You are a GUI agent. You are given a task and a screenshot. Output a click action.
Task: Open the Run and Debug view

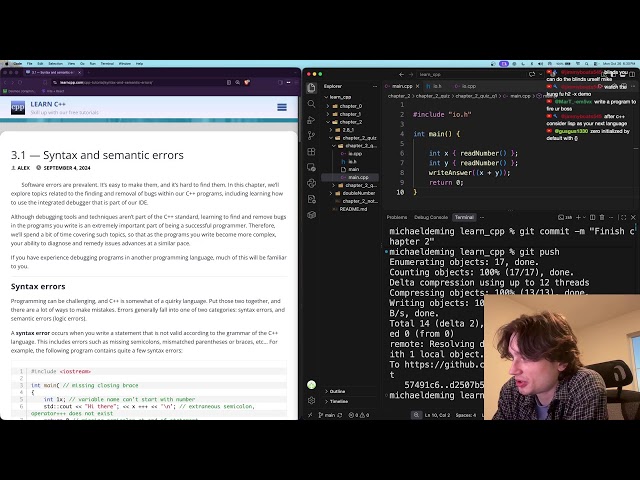click(311, 120)
